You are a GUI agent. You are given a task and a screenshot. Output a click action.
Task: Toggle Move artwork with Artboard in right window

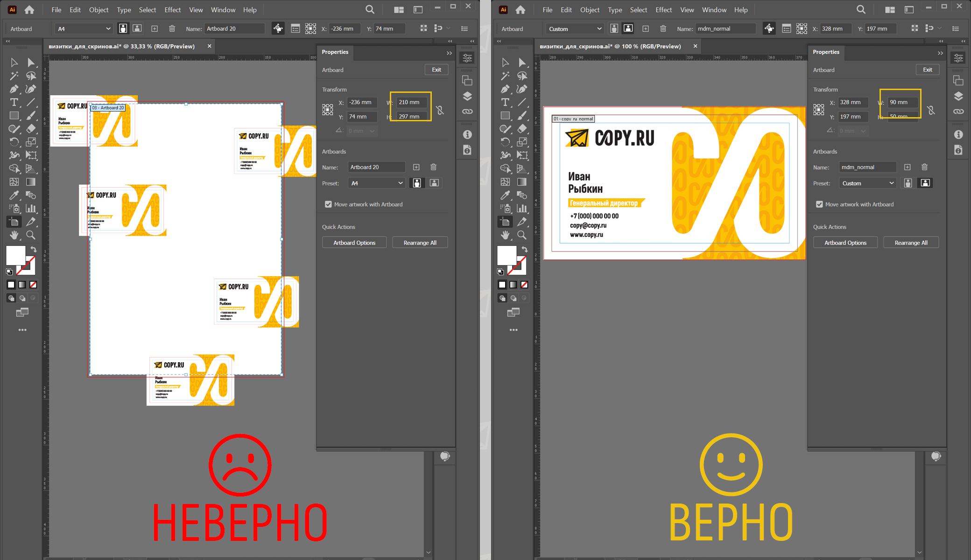point(820,204)
